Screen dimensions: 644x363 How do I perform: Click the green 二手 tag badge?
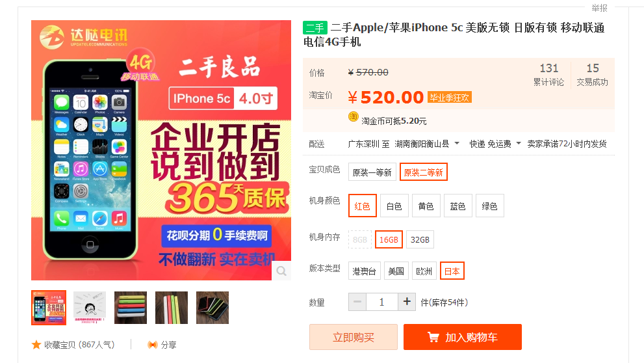click(x=315, y=27)
